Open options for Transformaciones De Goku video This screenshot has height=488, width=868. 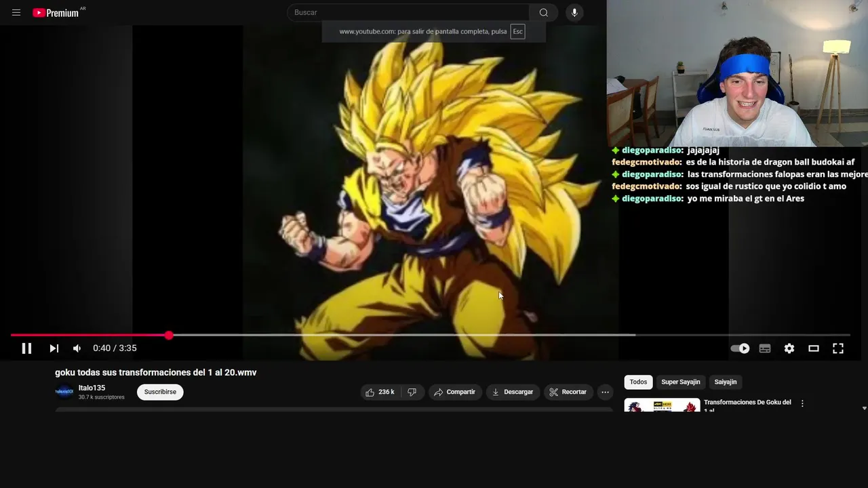[802, 403]
